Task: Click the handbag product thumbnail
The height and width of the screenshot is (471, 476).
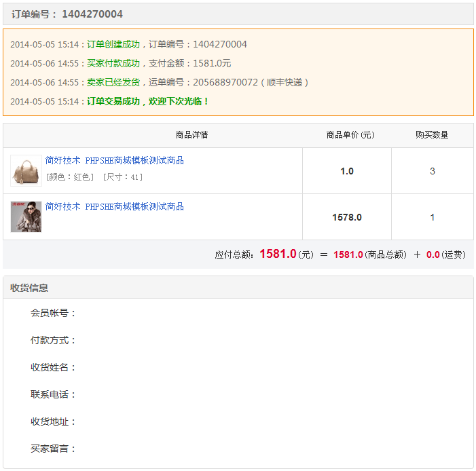Action: [26, 170]
